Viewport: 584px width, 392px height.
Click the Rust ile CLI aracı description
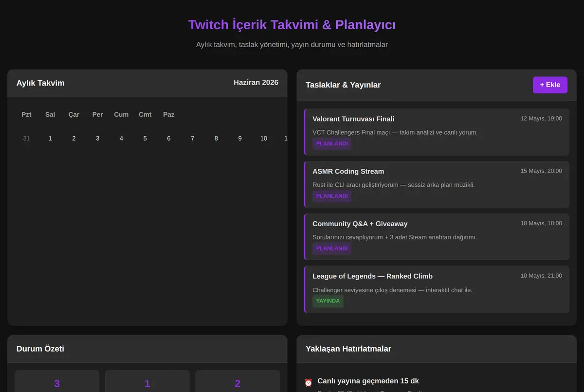394,185
